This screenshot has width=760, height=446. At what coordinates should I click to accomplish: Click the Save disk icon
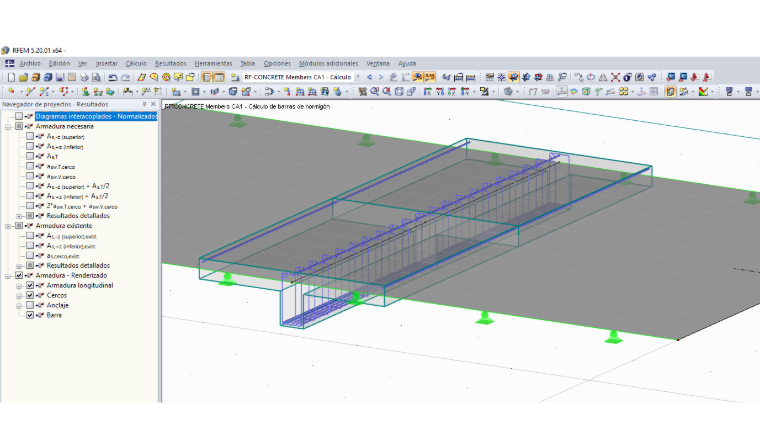pos(60,77)
